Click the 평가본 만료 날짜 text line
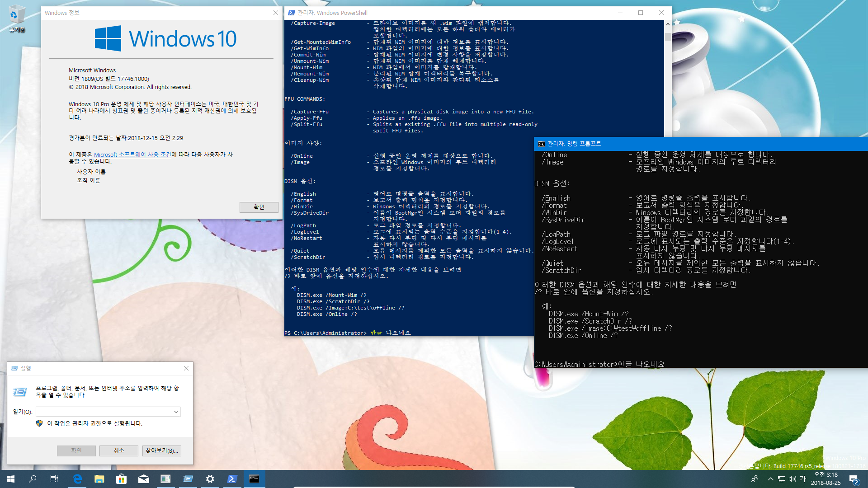This screenshot has height=488, width=868. click(126, 138)
